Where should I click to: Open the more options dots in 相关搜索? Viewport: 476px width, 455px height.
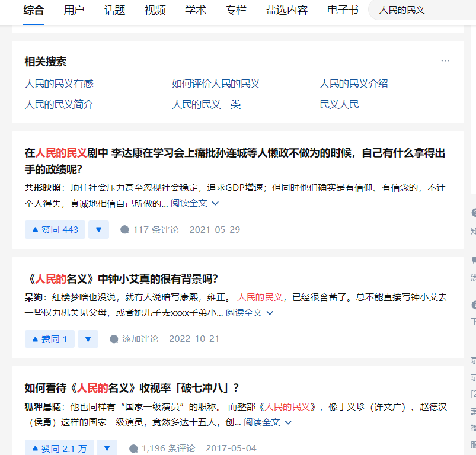coord(445,60)
